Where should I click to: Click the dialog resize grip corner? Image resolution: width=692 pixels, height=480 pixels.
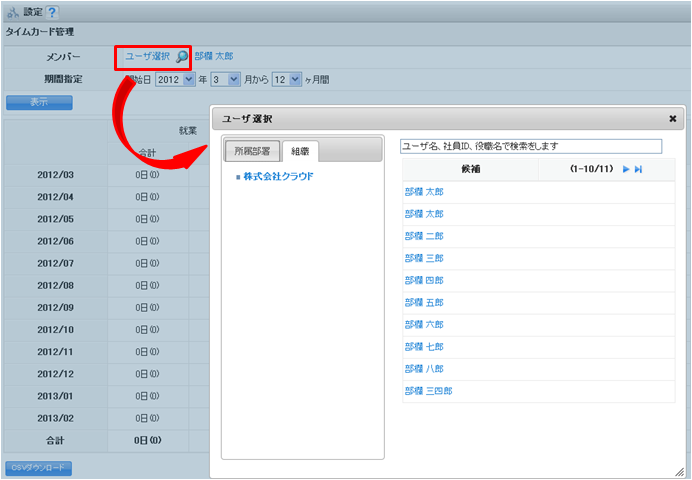(x=679, y=471)
